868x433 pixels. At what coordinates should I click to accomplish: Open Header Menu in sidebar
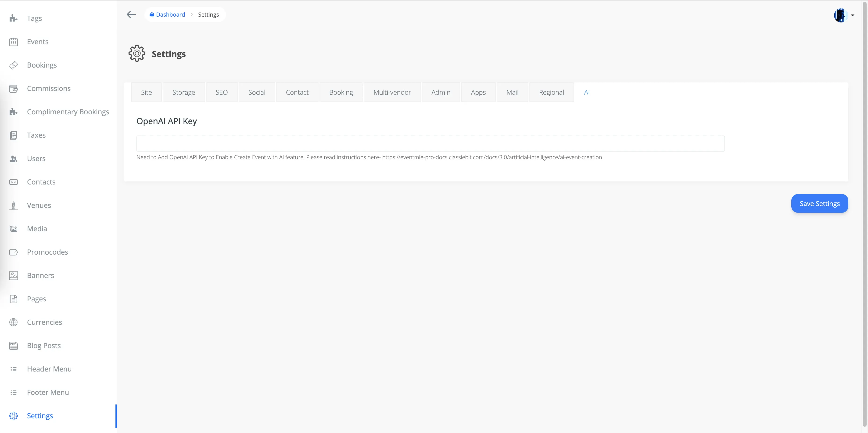[x=49, y=369]
